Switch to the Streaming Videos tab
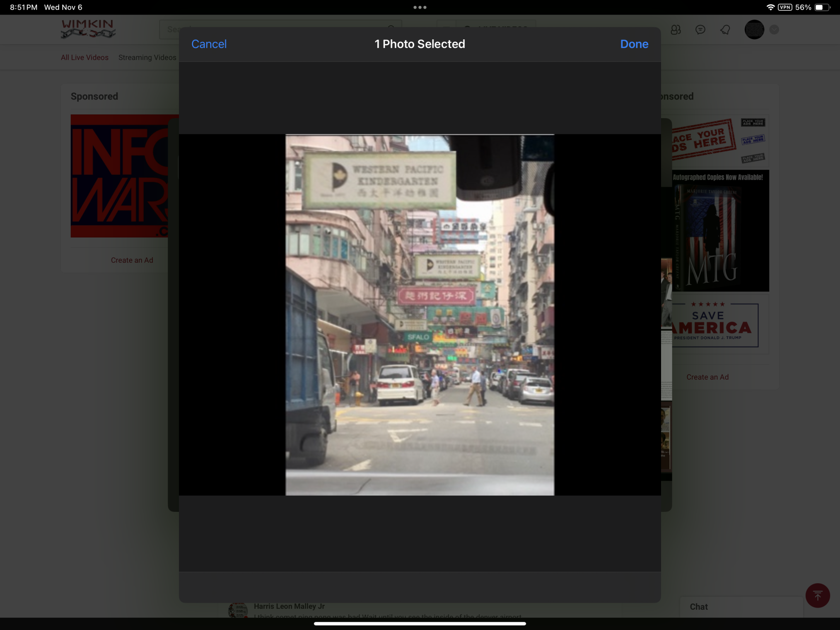 pos(147,58)
